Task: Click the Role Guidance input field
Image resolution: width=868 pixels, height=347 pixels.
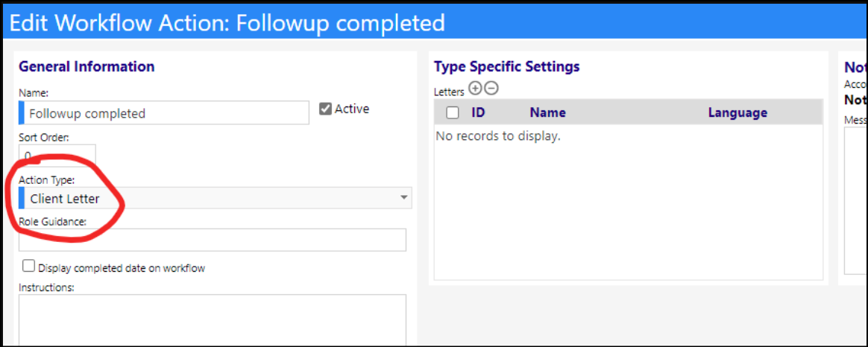Action: pyautogui.click(x=212, y=240)
